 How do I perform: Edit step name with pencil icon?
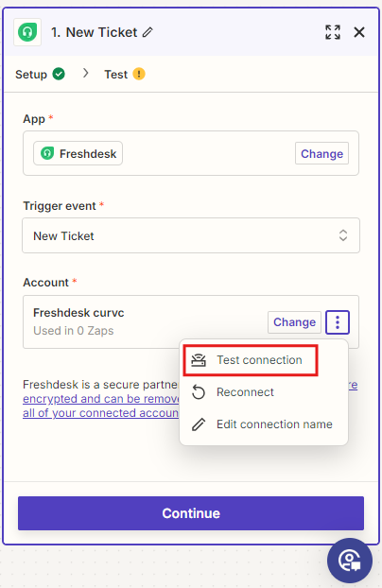tap(148, 32)
